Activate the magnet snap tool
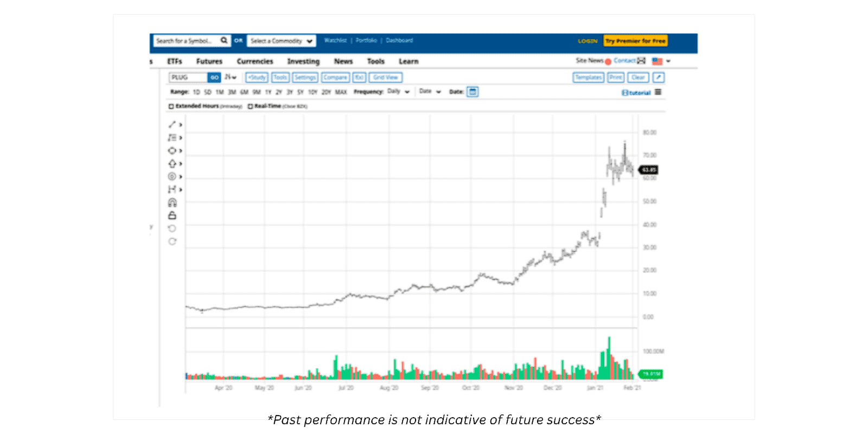Screen dimensions: 868x434 (x=172, y=203)
